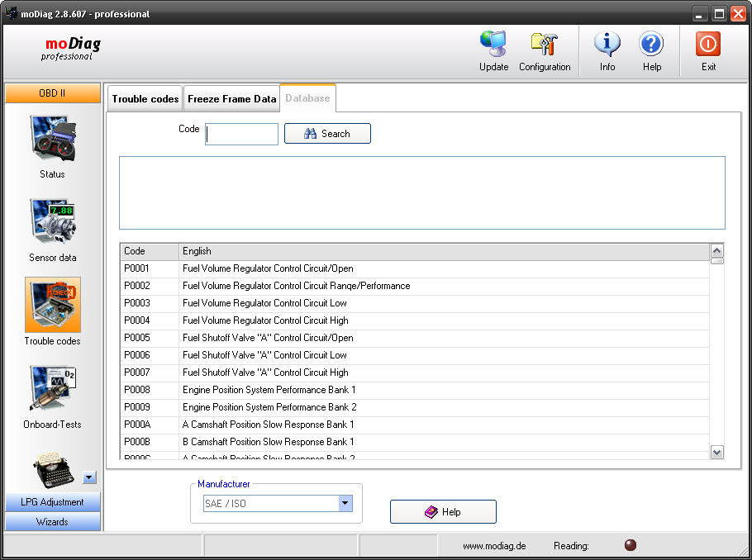Open the Onboard-Tests sidebar icon
Screen dimensions: 752x560
(x=52, y=389)
